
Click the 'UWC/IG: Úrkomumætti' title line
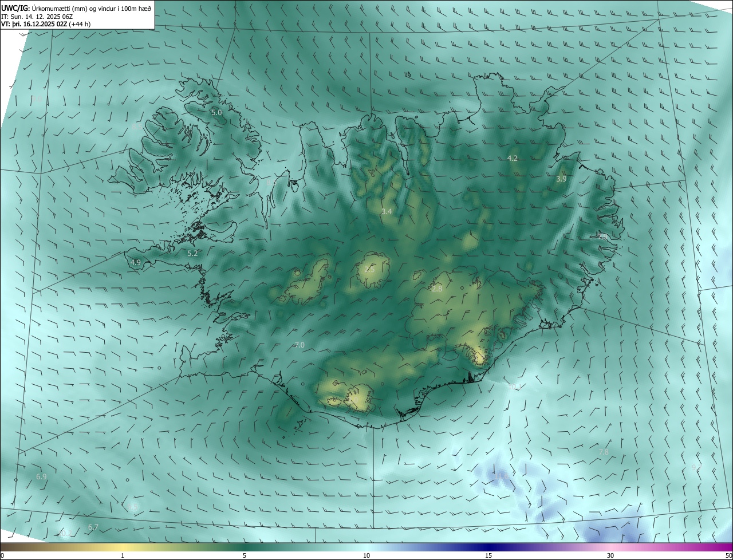(76, 8)
